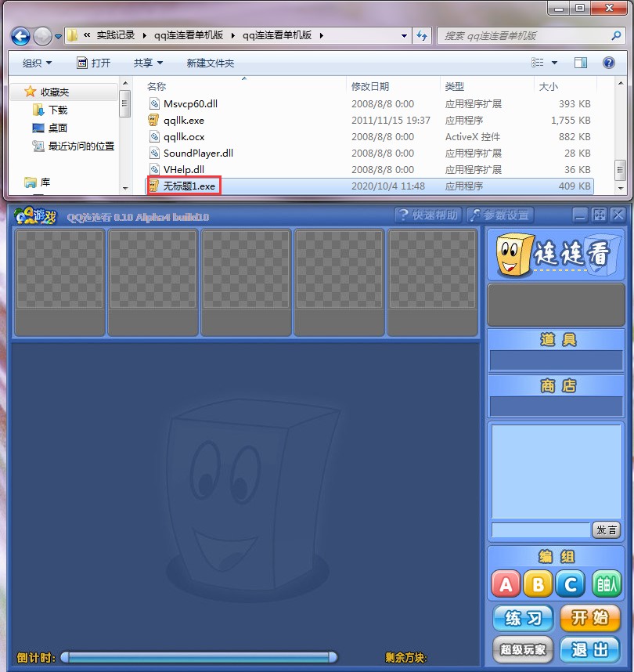Click the 倒计时 countdown progress bar
Screen dimensions: 634x672
199,657
